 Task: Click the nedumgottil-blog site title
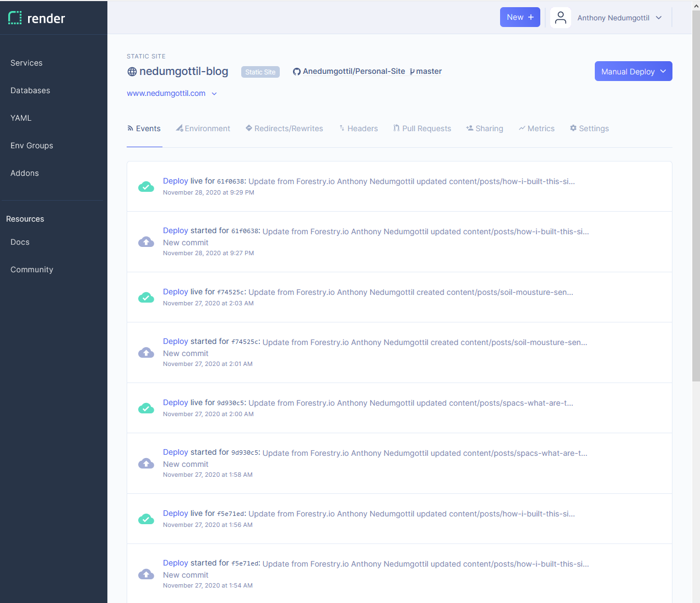pyautogui.click(x=184, y=71)
